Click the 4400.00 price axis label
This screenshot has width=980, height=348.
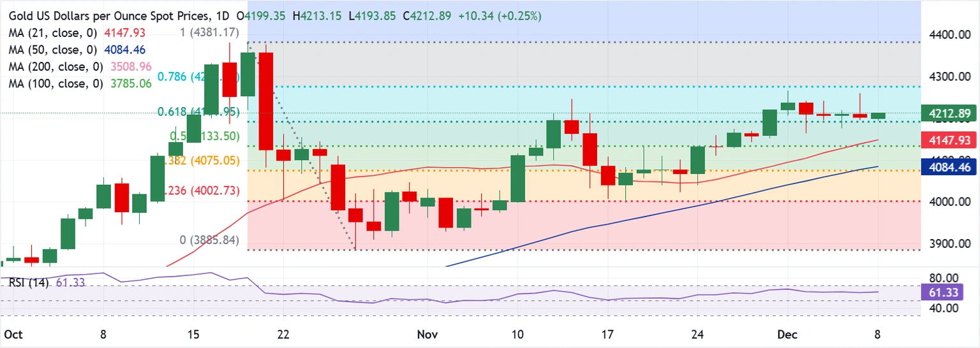click(x=947, y=34)
